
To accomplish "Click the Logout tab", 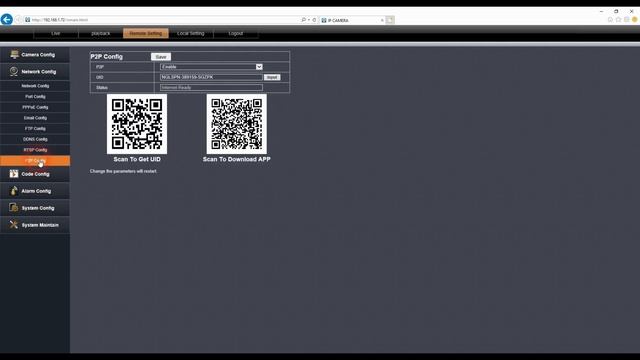I will point(236,33).
